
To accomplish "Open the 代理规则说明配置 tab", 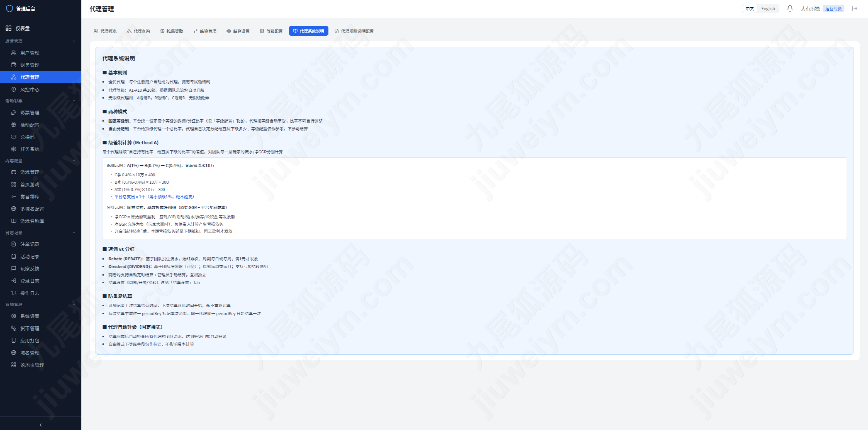I will (354, 31).
